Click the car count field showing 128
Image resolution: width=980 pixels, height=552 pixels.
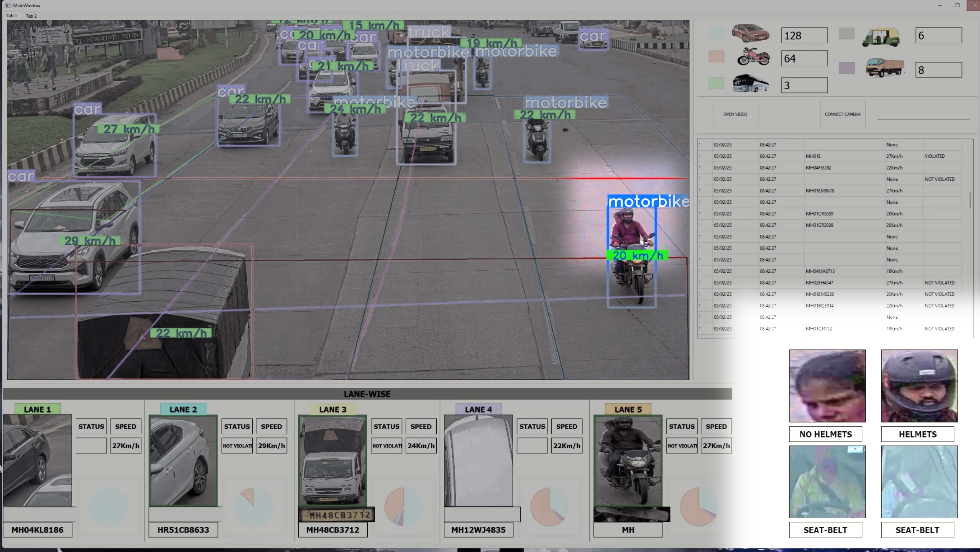point(804,36)
